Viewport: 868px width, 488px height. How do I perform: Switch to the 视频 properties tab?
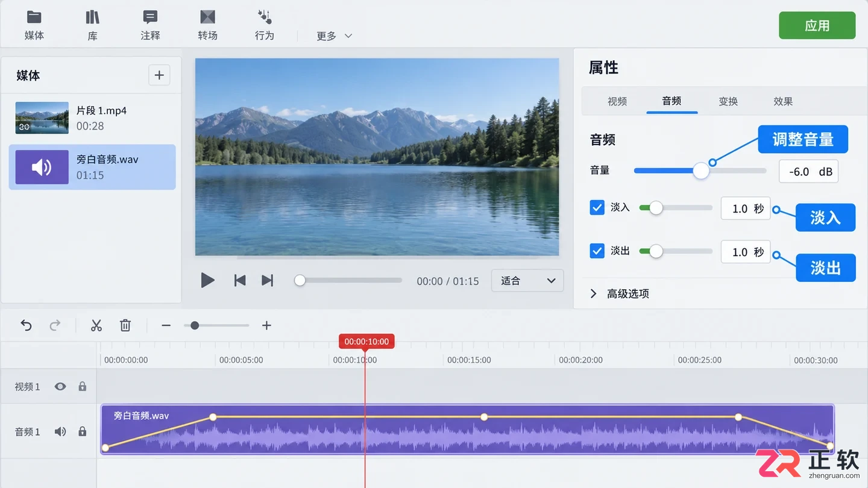[617, 101]
